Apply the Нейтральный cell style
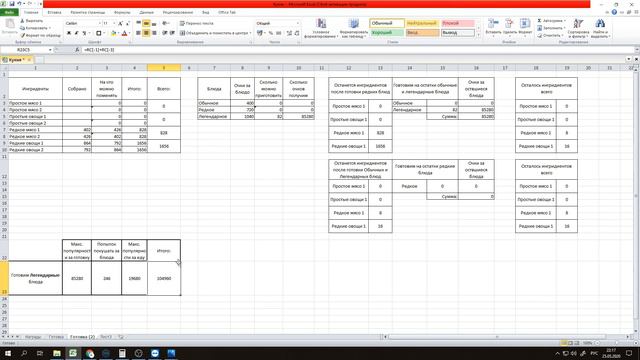640x360 pixels. 422,24
